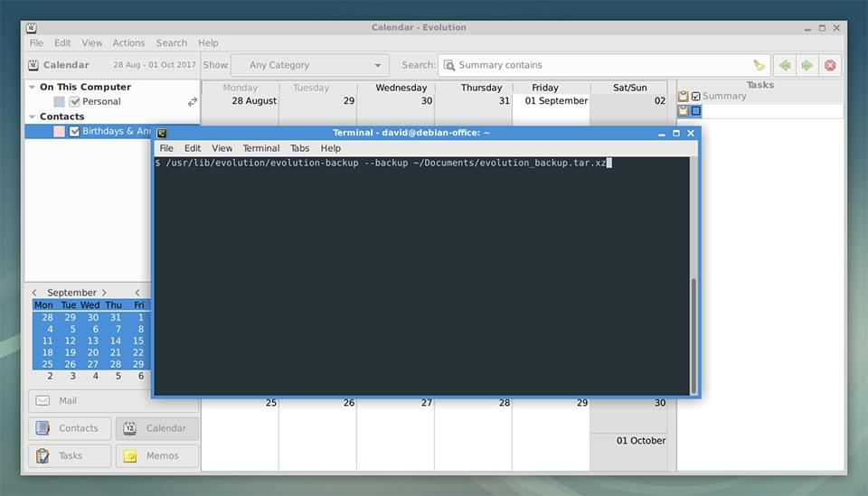The image size is (868, 496).
Task: Click previous year arrow in mini calendar
Action: pyautogui.click(x=137, y=293)
